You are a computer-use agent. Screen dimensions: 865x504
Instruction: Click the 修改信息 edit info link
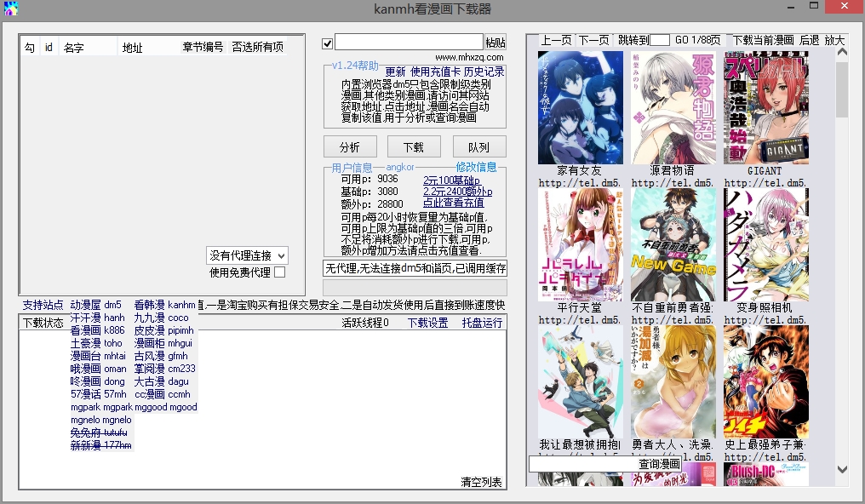pyautogui.click(x=476, y=167)
